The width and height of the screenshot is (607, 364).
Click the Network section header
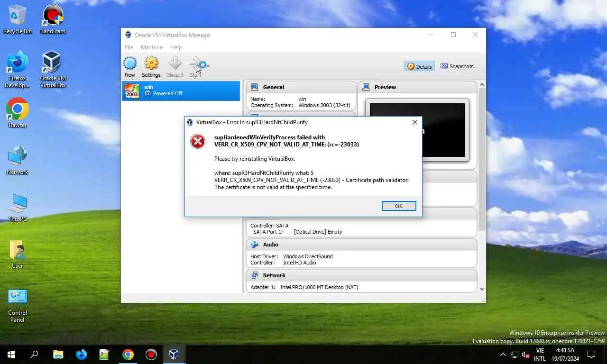tap(361, 275)
